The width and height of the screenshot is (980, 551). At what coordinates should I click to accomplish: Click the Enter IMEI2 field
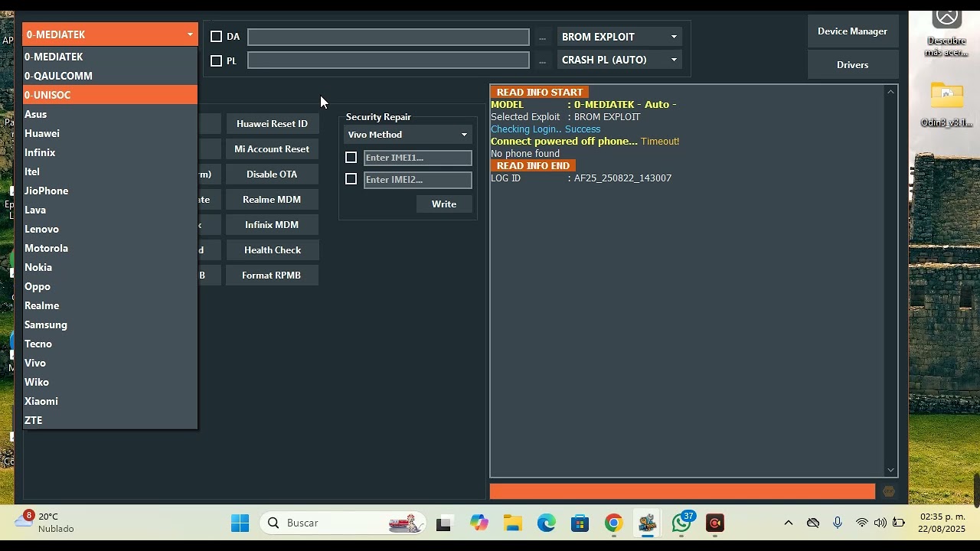(417, 180)
